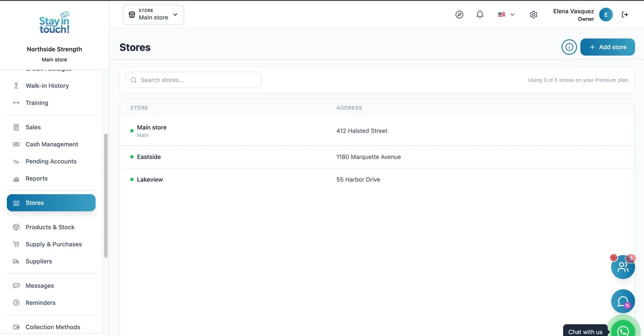Click the Chat with us label

[585, 332]
